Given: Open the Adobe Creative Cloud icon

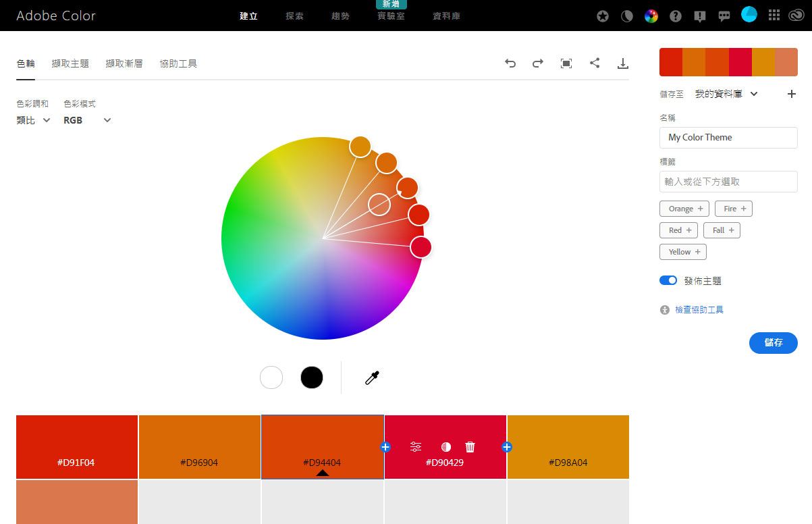Looking at the screenshot, I should (x=797, y=15).
